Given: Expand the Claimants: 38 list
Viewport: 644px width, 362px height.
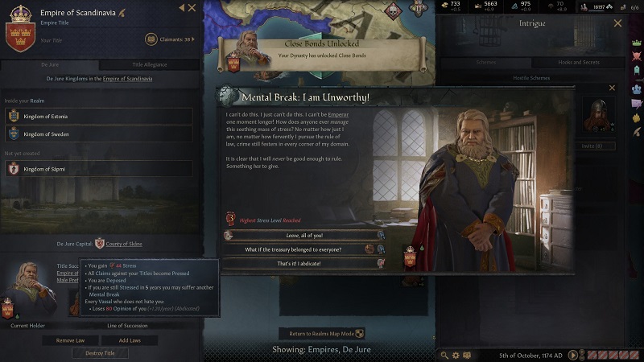Looking at the screenshot, I should click(170, 39).
